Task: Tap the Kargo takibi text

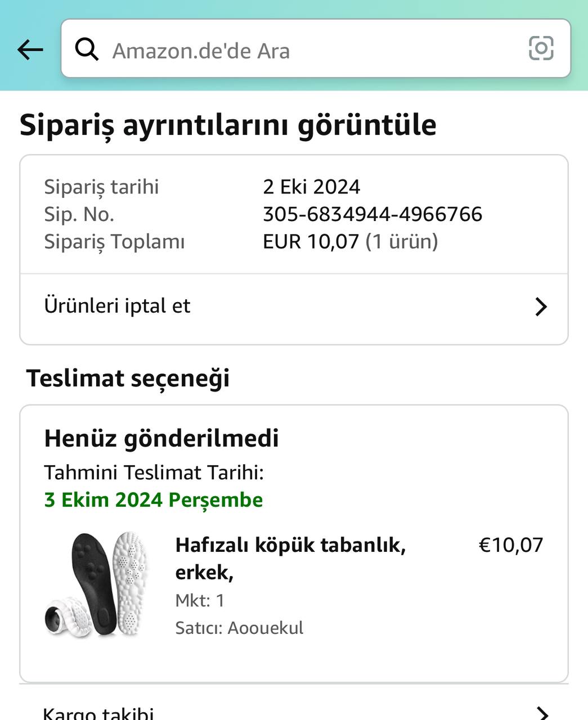Action: (98, 713)
